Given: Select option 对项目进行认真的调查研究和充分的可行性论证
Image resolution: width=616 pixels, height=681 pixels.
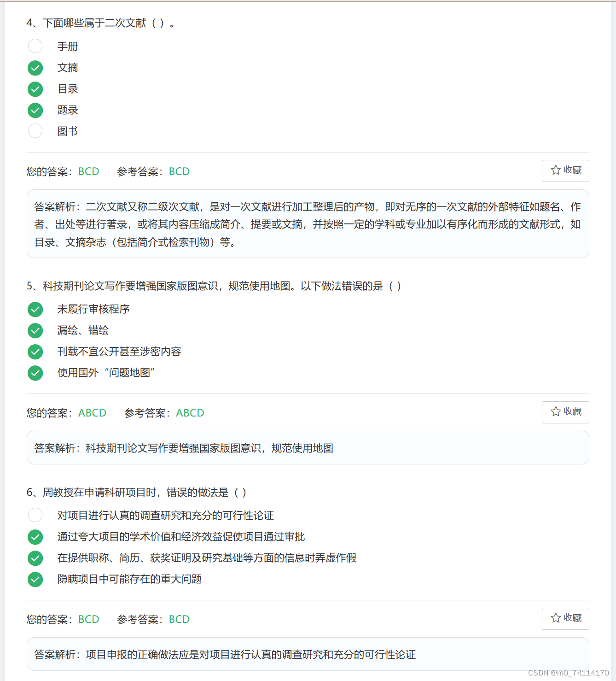Looking at the screenshot, I should click(35, 515).
